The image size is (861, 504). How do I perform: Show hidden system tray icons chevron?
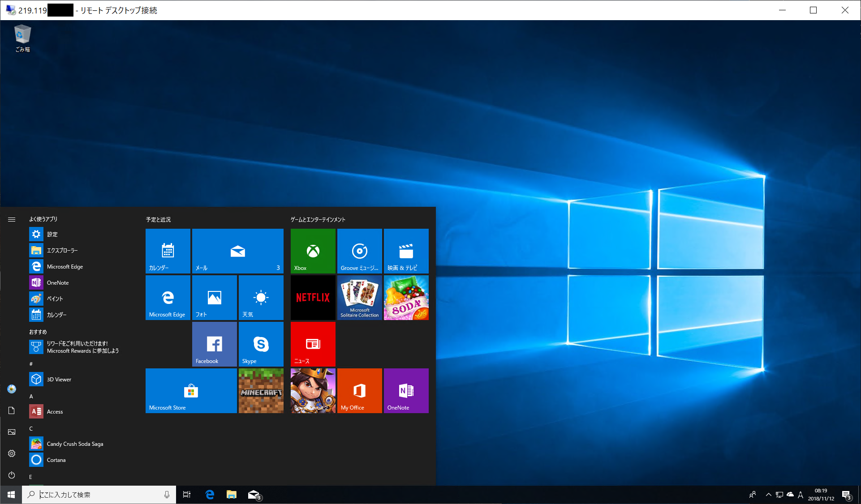tap(768, 495)
